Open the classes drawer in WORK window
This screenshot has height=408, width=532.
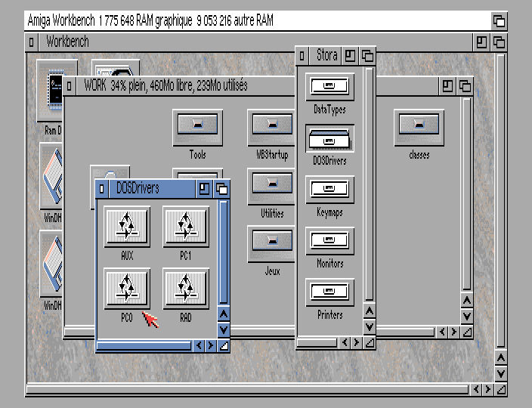tap(419, 128)
